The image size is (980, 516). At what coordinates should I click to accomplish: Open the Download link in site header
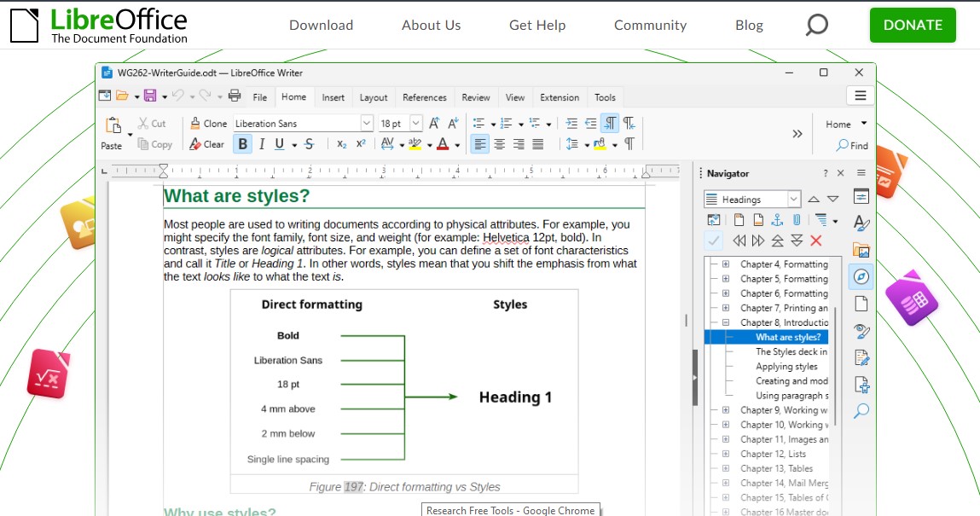pyautogui.click(x=321, y=25)
